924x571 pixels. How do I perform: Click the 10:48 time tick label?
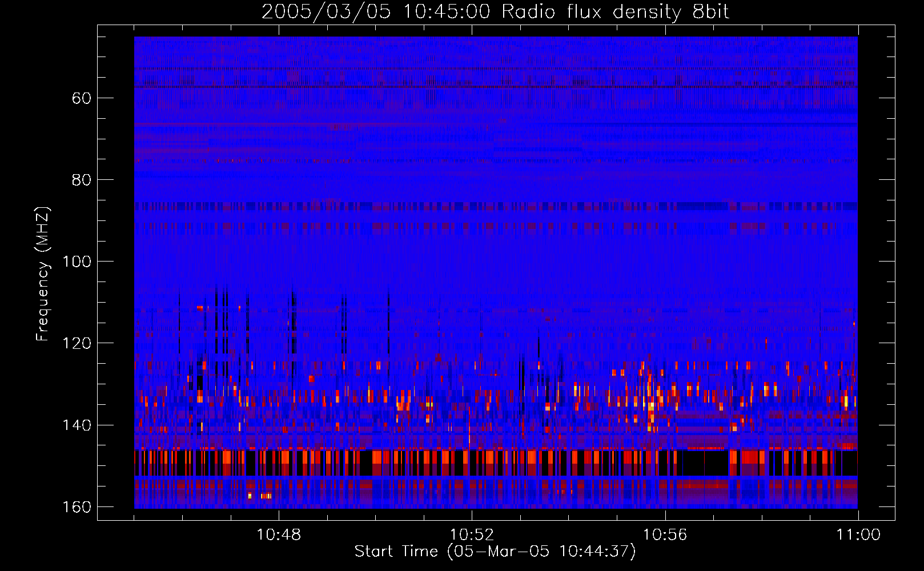[279, 535]
